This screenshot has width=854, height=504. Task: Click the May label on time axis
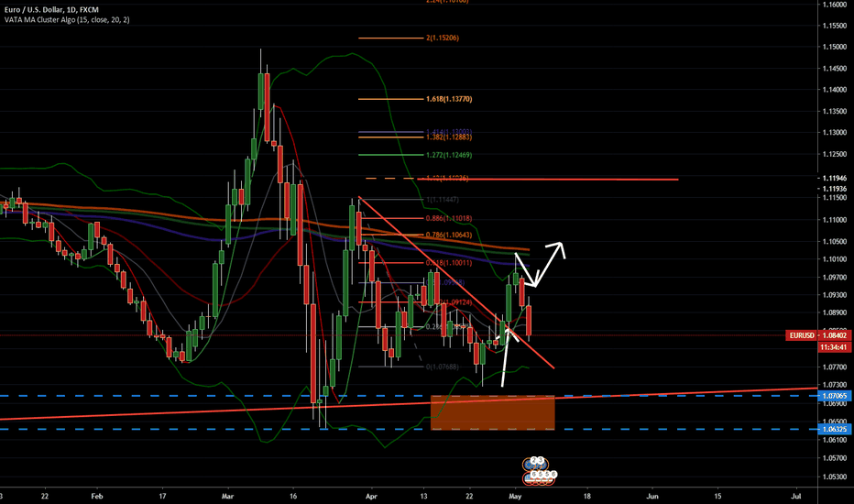(x=515, y=497)
